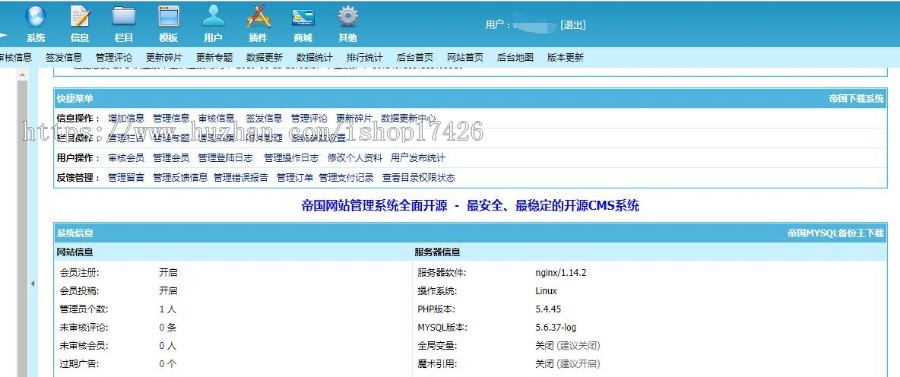Open 数据更新 in the top navigation bar
Viewport: 900px width, 377px height.
coord(265,57)
